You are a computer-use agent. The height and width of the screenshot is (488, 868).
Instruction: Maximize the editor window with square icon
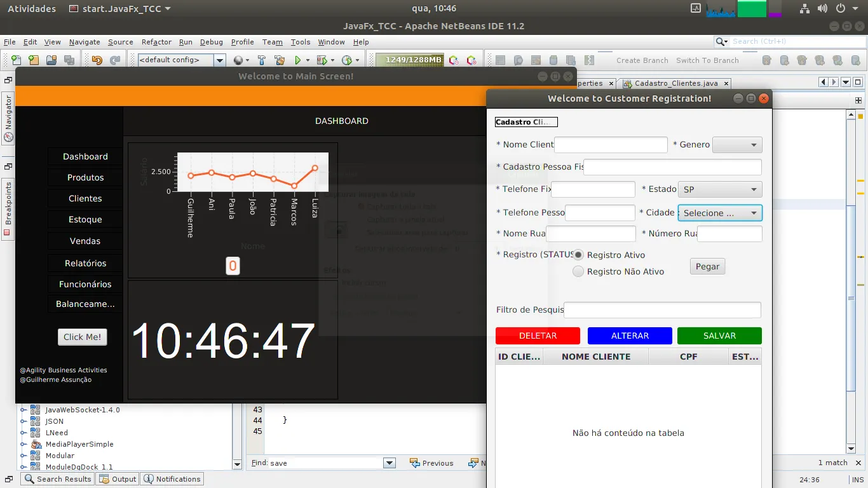pyautogui.click(x=858, y=83)
